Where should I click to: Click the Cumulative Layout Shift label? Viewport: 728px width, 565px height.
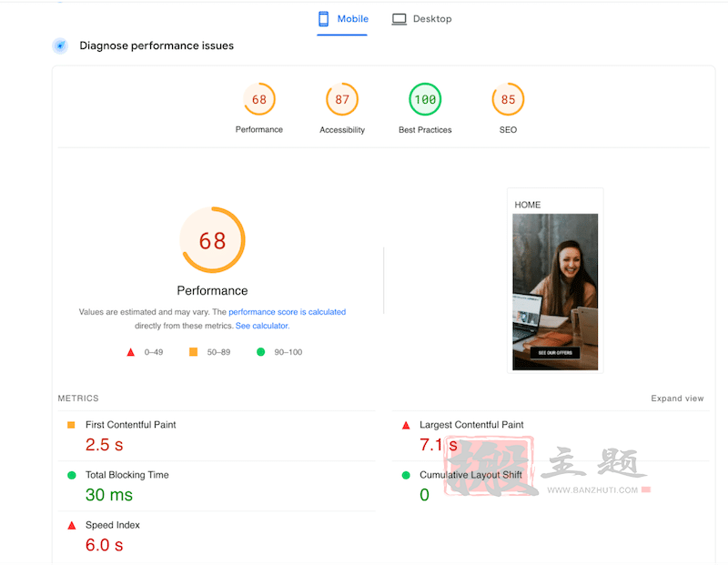tap(470, 475)
